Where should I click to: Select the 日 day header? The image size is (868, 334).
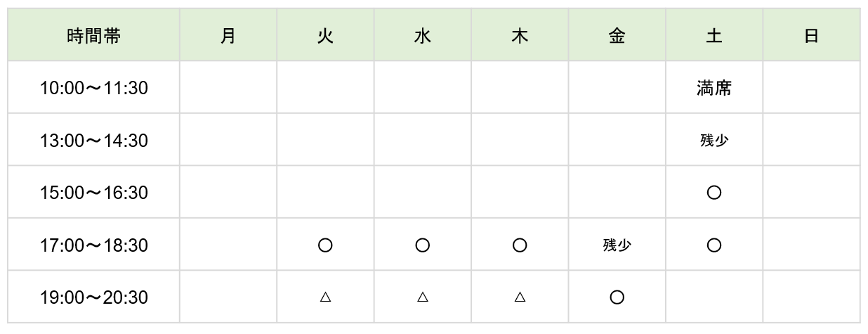point(811,37)
